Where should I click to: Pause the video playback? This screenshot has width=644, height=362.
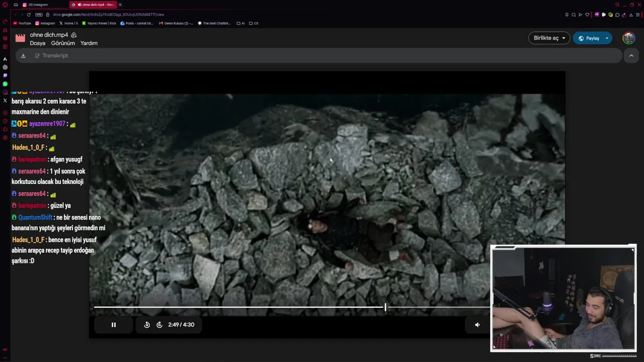[114, 325]
